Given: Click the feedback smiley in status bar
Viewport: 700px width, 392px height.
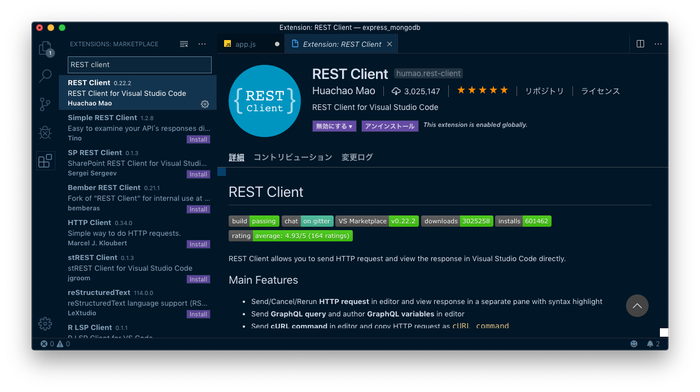Looking at the screenshot, I should coord(634,344).
